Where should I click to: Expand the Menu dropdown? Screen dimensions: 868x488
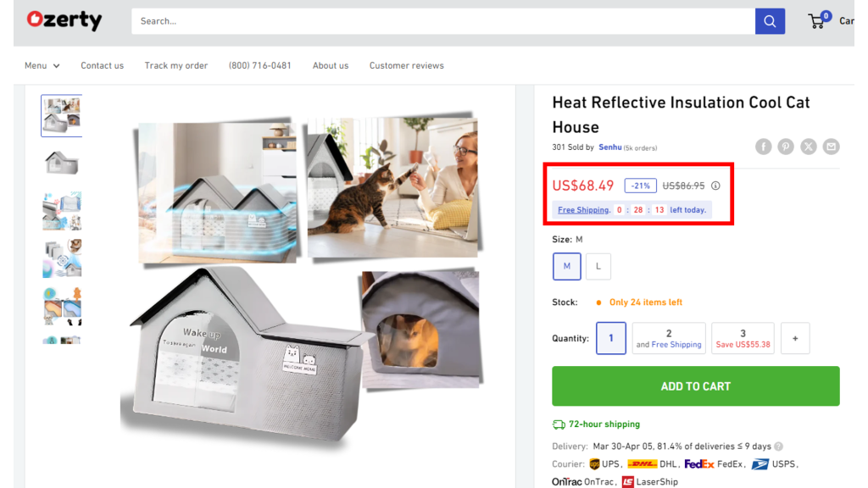click(42, 65)
